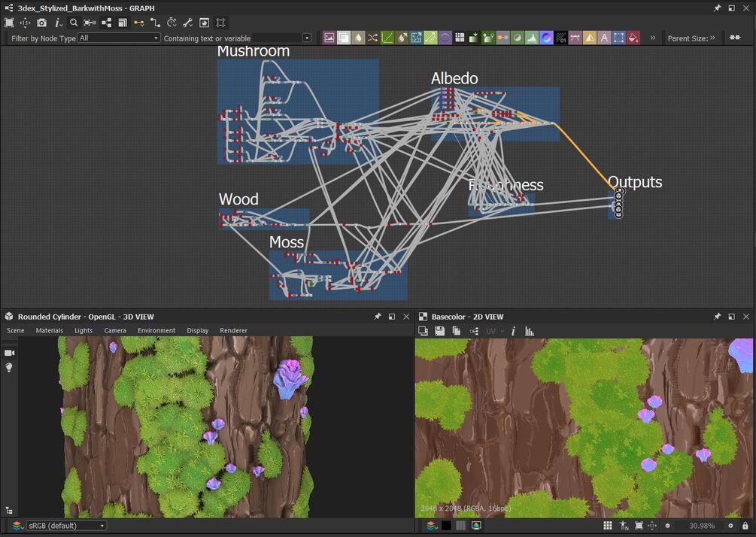This screenshot has height=537, width=756.
Task: Add the Emboss node with green arrow icon
Action: point(430,38)
